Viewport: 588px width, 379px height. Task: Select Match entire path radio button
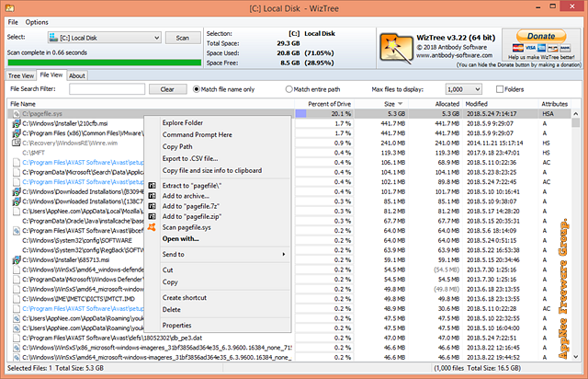288,89
